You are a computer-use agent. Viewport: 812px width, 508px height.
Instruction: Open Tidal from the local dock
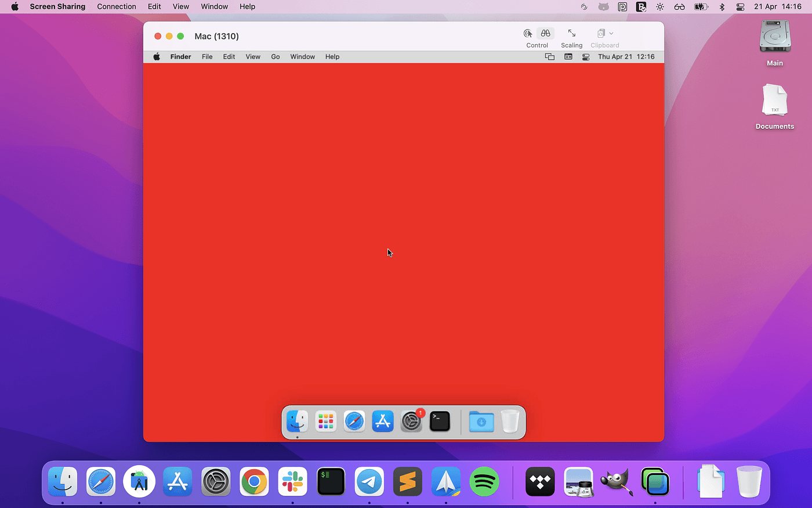[x=540, y=481]
